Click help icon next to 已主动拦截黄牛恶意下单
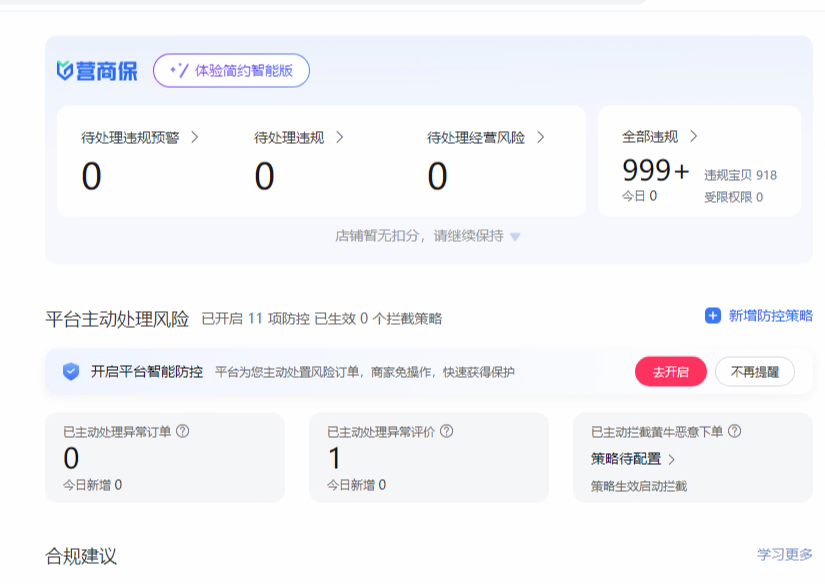825x584 pixels. 735,432
